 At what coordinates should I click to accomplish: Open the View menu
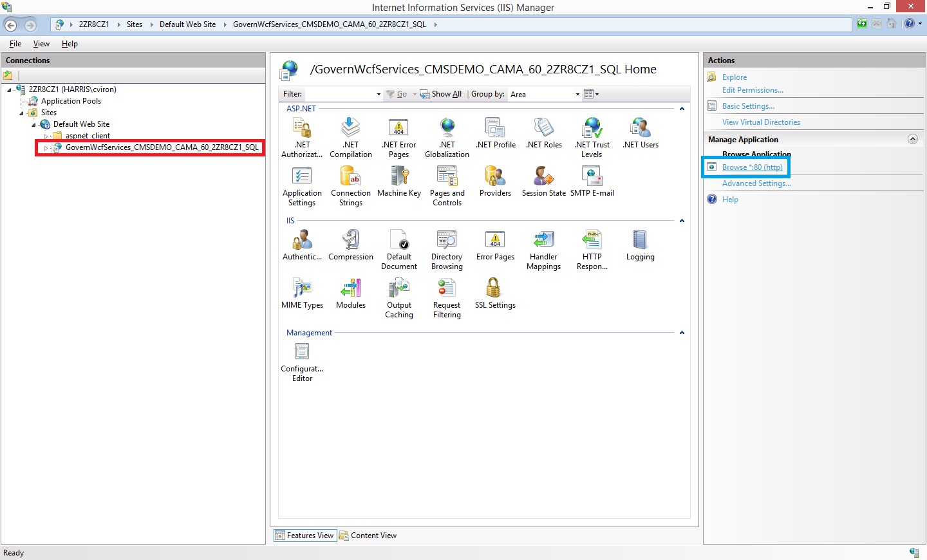(41, 44)
